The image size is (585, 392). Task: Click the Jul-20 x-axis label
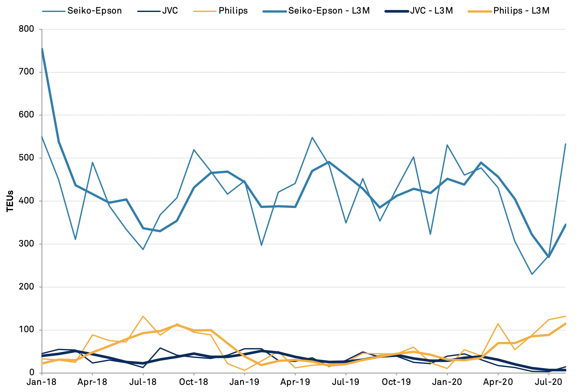click(548, 382)
